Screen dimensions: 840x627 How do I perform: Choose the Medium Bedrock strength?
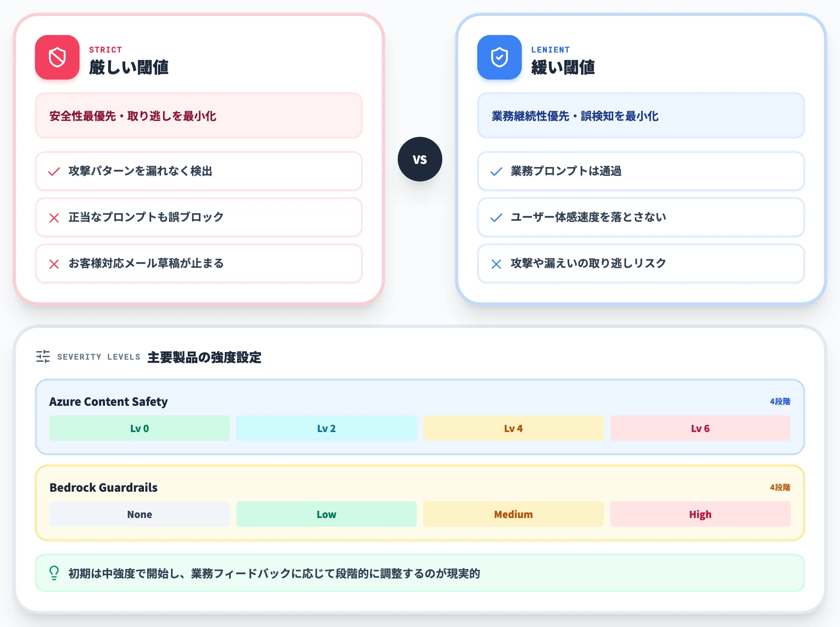pyautogui.click(x=513, y=514)
